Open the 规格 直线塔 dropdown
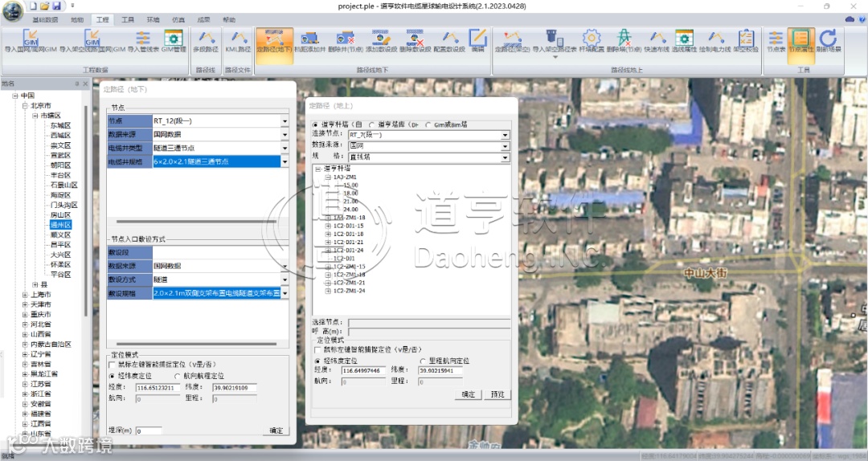The height and width of the screenshot is (461, 868). click(x=506, y=157)
